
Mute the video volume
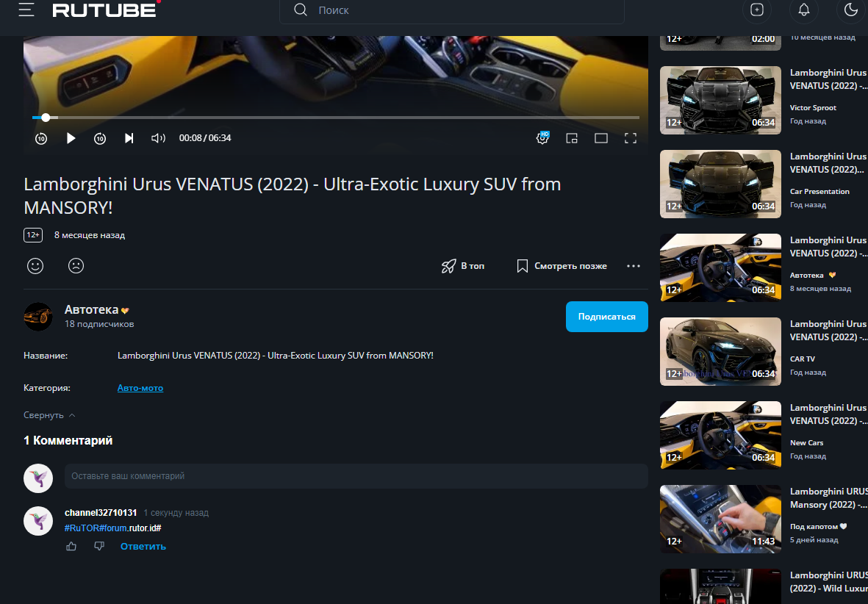158,138
